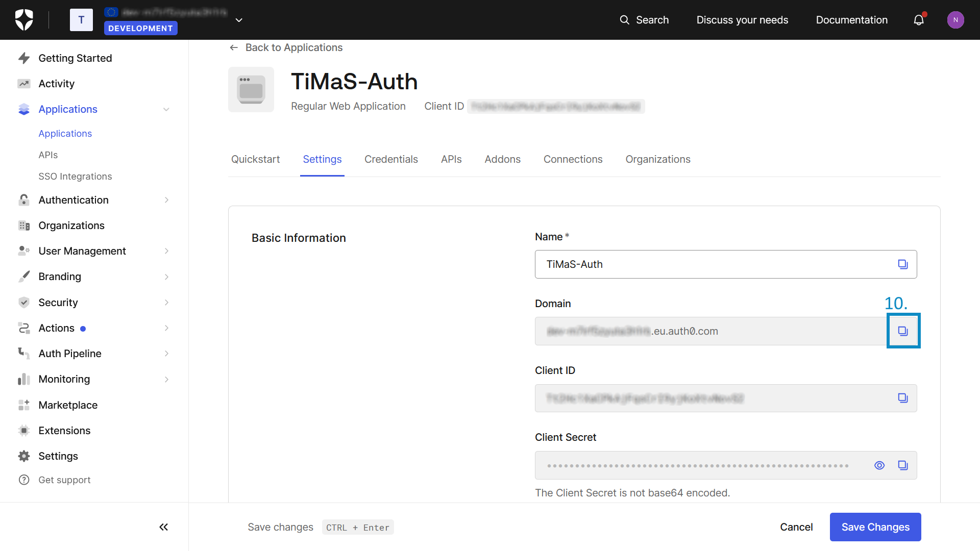980x551 pixels.
Task: Open user profile avatar N
Action: [955, 20]
